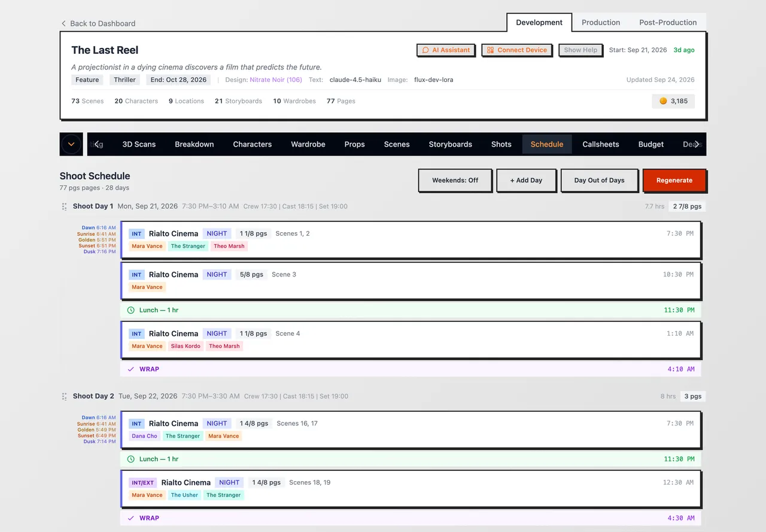Viewport: 766px width, 532px height.
Task: Click the Day 1 WRAP checkmark icon
Action: [x=131, y=369]
